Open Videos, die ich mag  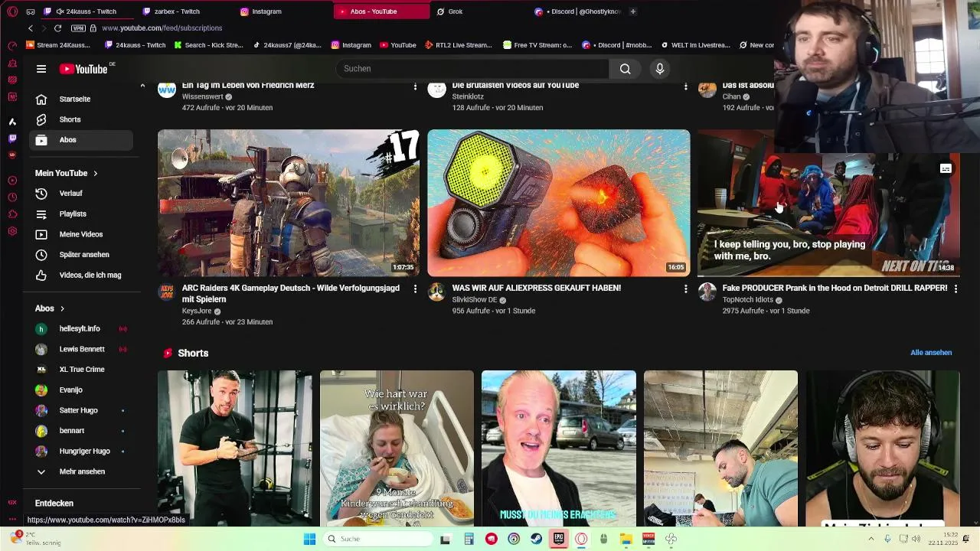81,275
